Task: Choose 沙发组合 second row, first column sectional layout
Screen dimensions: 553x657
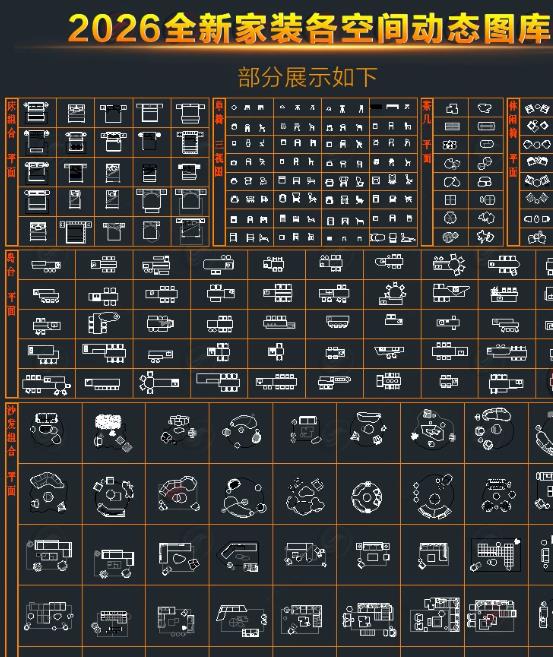Action: tap(48, 492)
